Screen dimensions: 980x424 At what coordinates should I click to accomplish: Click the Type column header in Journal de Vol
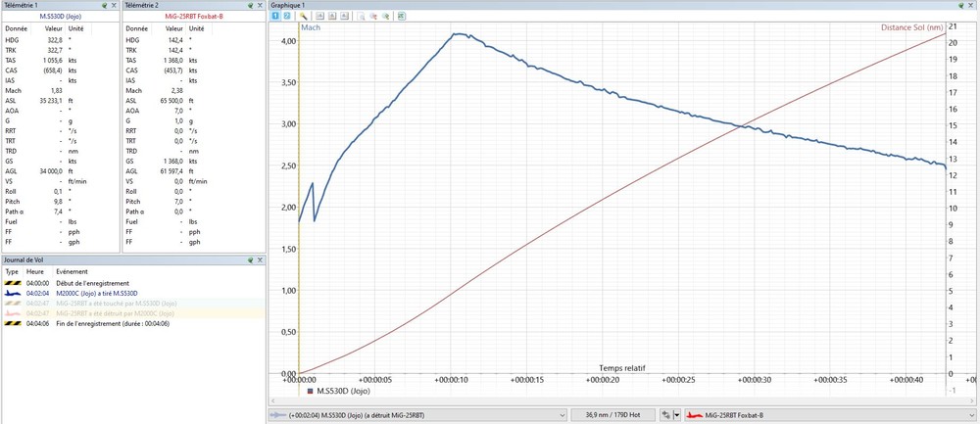(x=12, y=272)
